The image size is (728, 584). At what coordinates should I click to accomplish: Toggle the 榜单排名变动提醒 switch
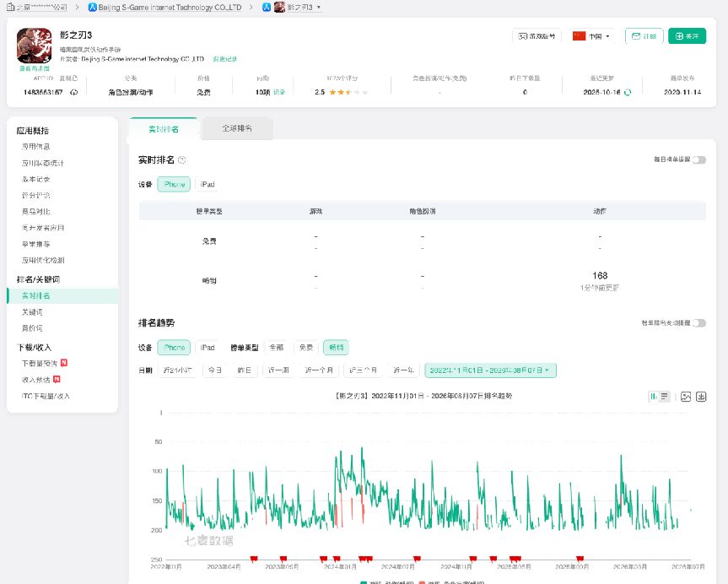tap(699, 323)
